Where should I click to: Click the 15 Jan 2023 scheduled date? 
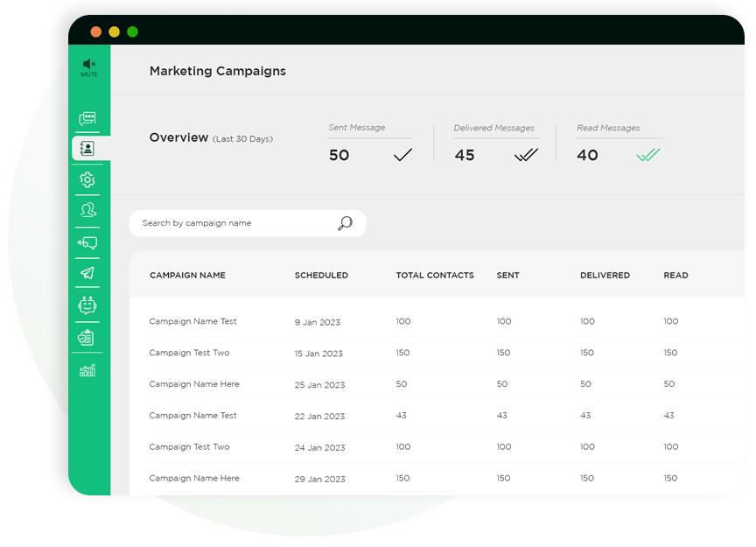[318, 354]
